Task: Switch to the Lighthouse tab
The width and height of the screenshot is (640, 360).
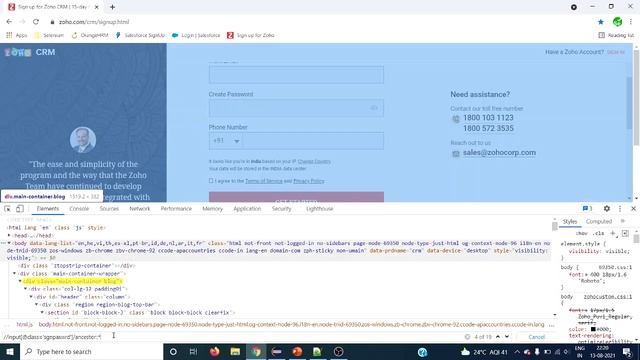Action: pyautogui.click(x=320, y=209)
